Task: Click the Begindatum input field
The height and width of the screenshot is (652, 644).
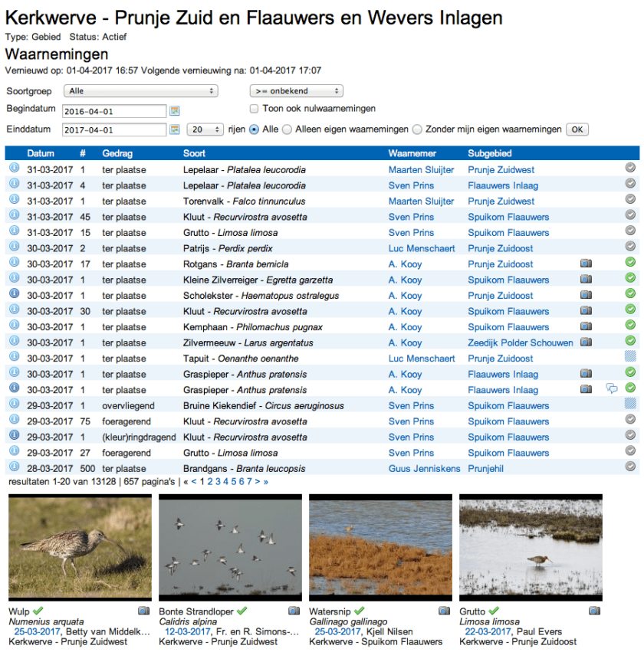Action: pos(114,111)
